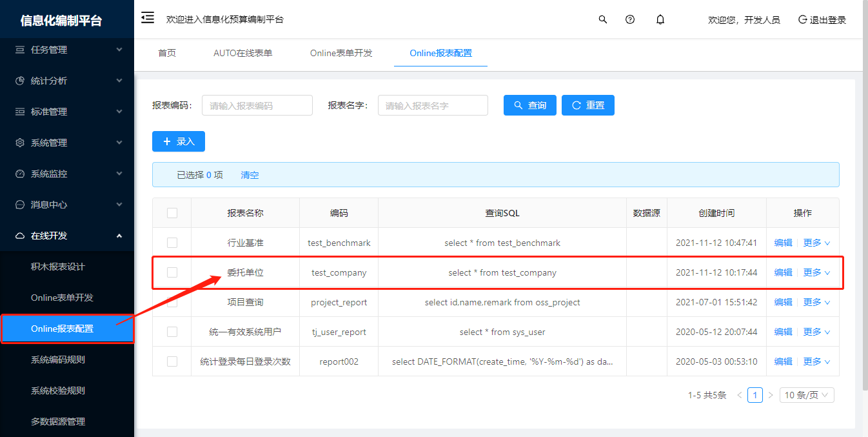Click 退出登录 to log out
This screenshot has width=868, height=437.
tap(822, 20)
